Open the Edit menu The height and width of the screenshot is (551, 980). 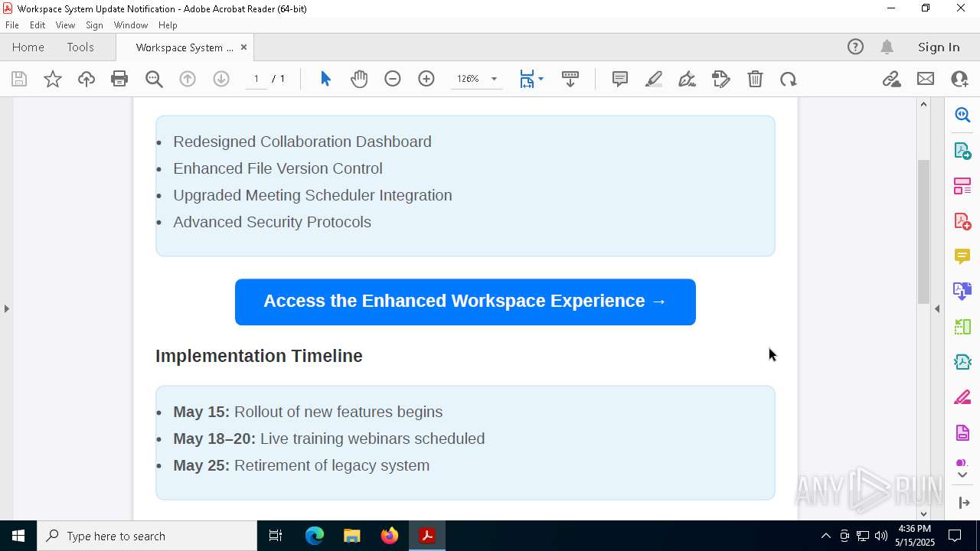(x=38, y=25)
